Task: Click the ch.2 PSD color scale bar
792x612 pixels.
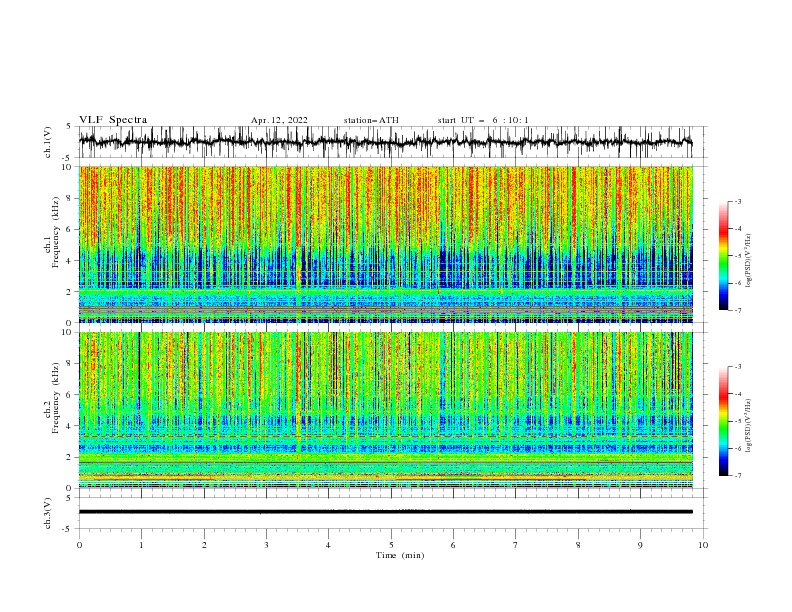Action: (723, 421)
